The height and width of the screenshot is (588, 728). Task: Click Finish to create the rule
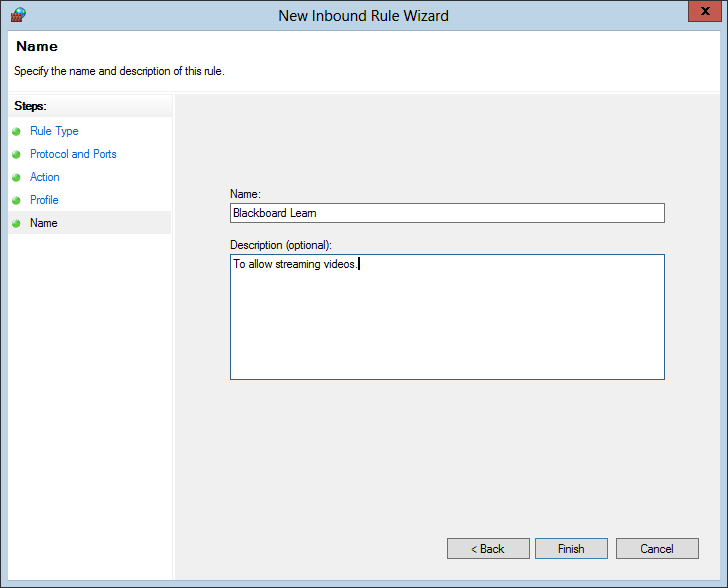[x=571, y=549]
